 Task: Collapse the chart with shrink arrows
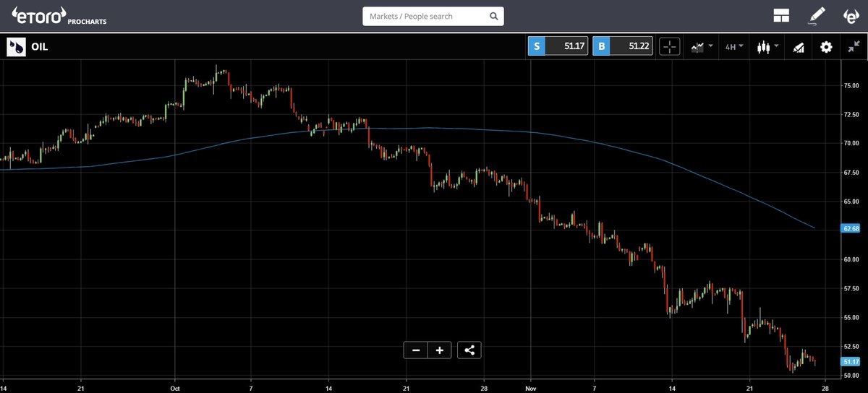pos(854,46)
